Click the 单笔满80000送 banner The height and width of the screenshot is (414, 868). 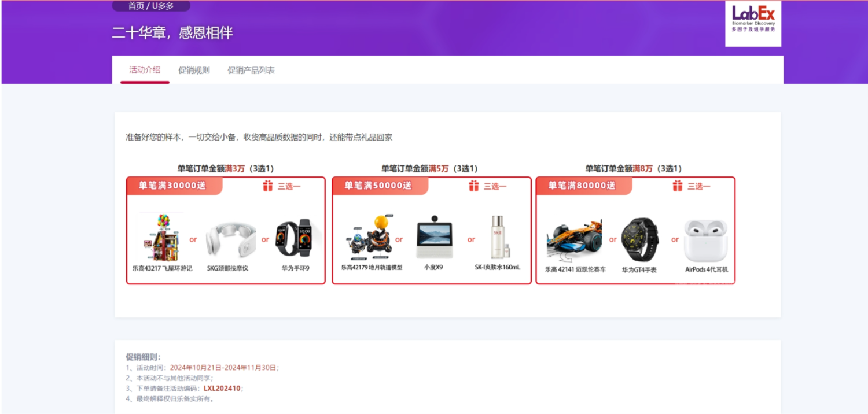584,186
